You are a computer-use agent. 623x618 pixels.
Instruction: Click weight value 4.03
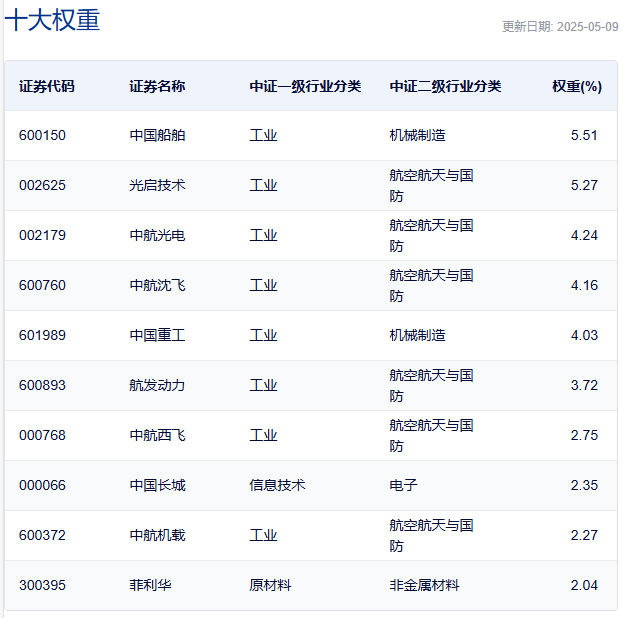click(584, 335)
